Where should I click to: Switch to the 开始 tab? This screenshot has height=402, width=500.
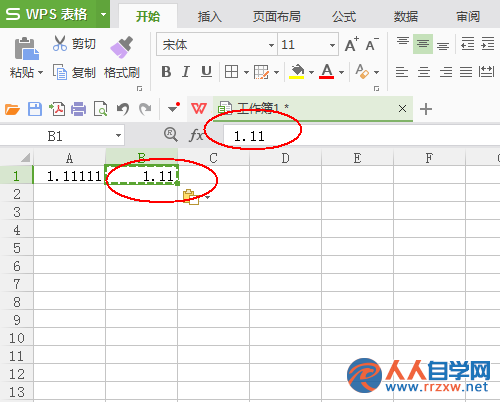pyautogui.click(x=148, y=16)
